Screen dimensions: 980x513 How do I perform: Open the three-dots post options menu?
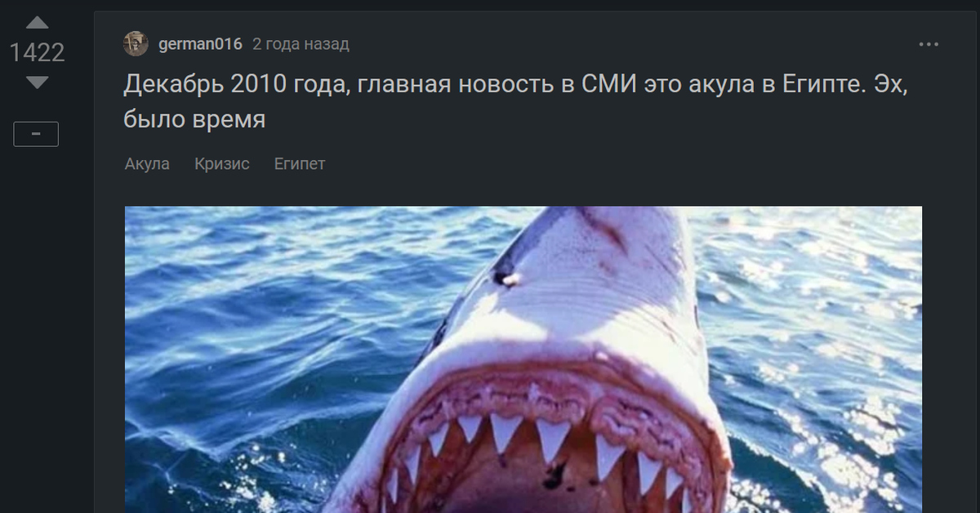[929, 44]
